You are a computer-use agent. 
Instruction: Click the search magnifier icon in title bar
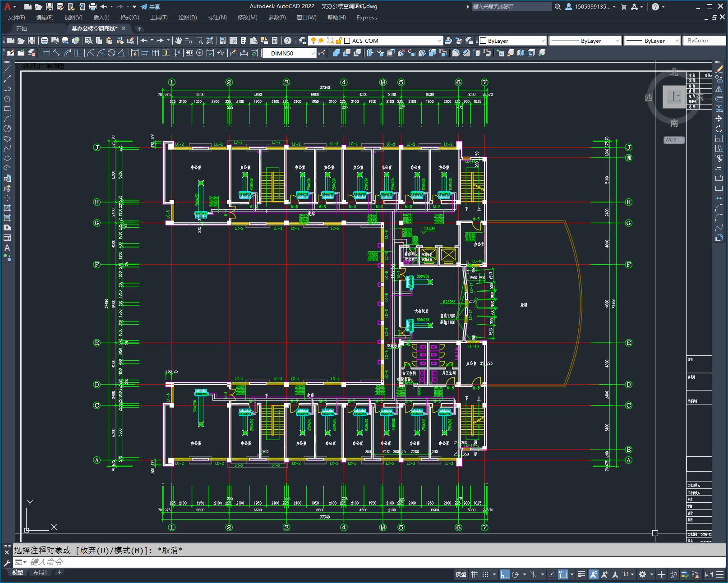click(x=558, y=7)
